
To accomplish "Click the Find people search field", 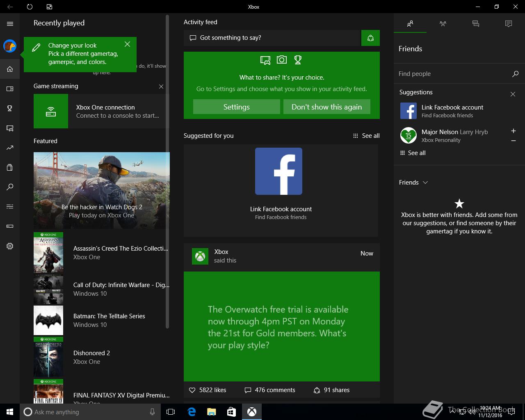I will click(453, 74).
